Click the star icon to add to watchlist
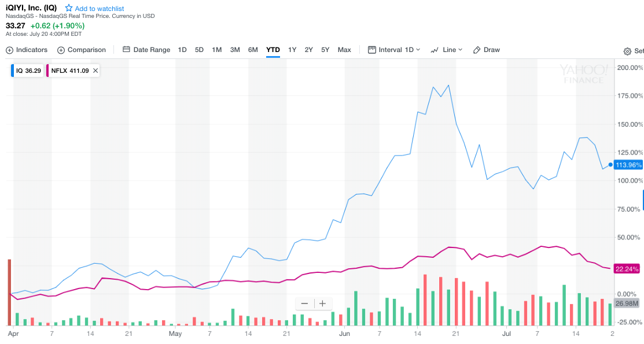Image resolution: width=644 pixels, height=344 pixels. (x=69, y=8)
